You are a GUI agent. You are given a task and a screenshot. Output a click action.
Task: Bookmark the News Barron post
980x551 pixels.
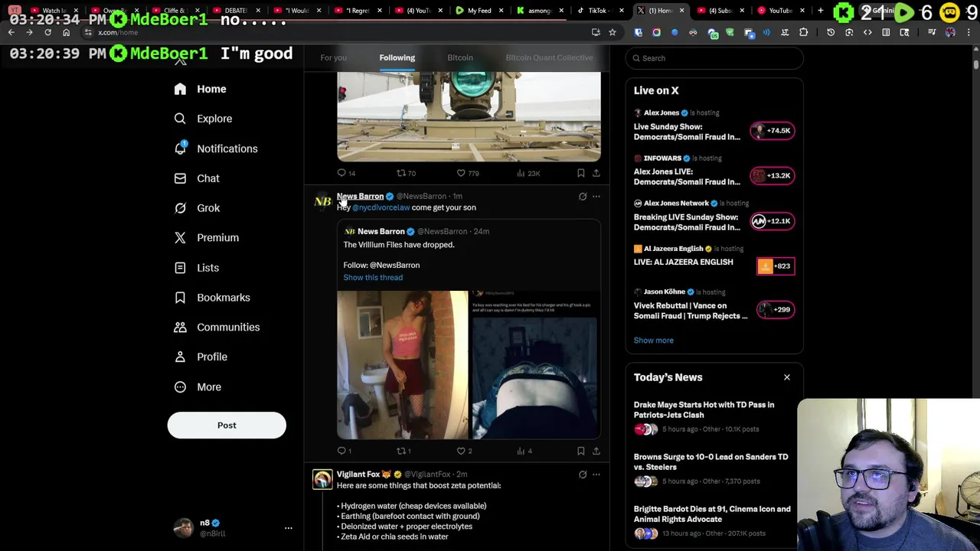[x=580, y=451]
